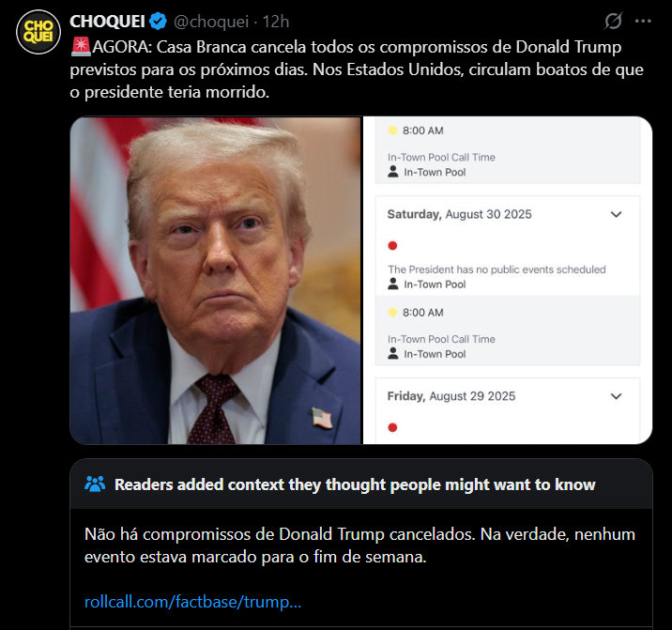Open the CHOQUEI profile avatar
The image size is (672, 630).
pos(38,32)
